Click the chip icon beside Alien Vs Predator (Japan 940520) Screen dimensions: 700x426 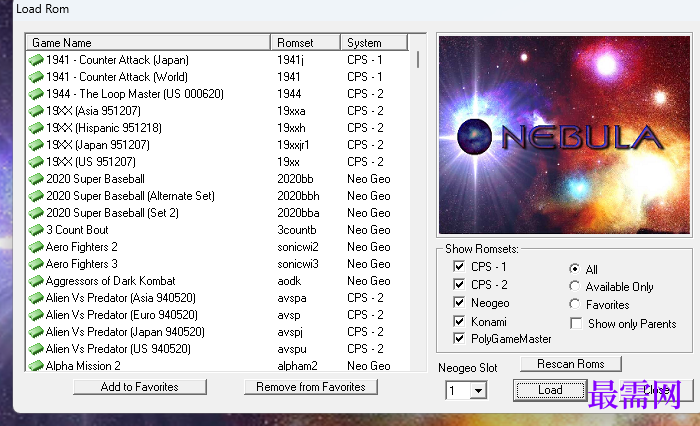click(36, 332)
